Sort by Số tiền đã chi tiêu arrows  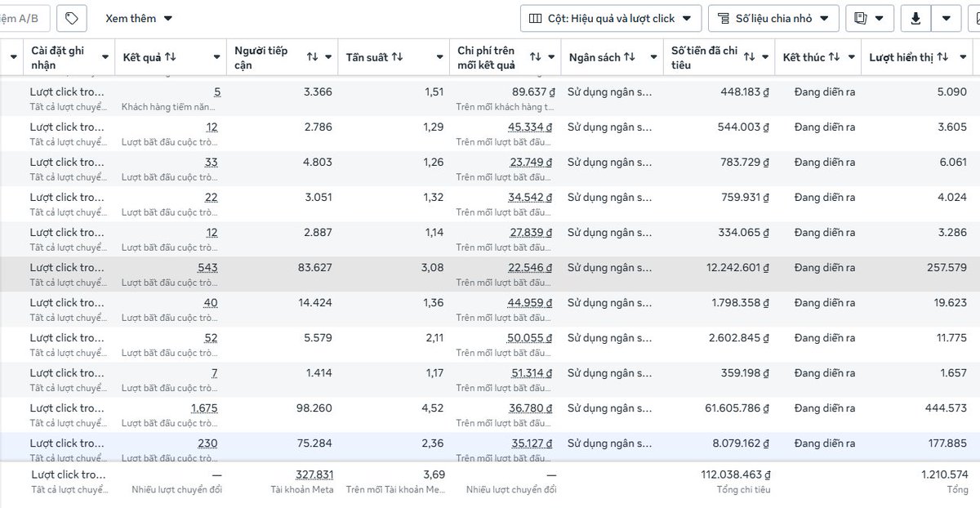[751, 57]
